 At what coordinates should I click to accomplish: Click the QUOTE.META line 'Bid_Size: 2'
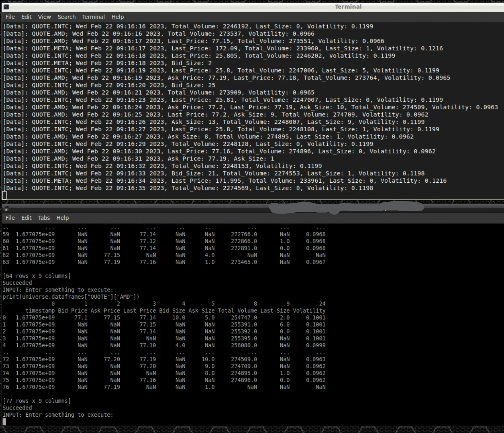click(107, 63)
